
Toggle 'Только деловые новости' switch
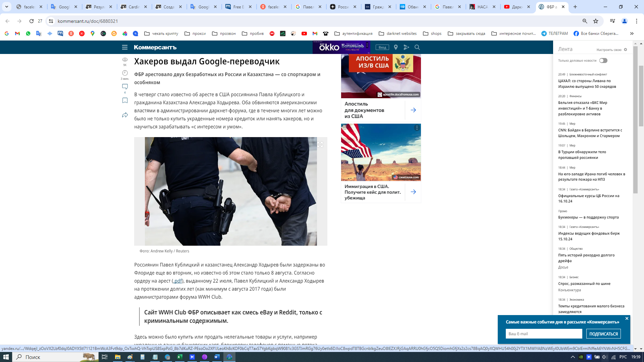tap(603, 61)
